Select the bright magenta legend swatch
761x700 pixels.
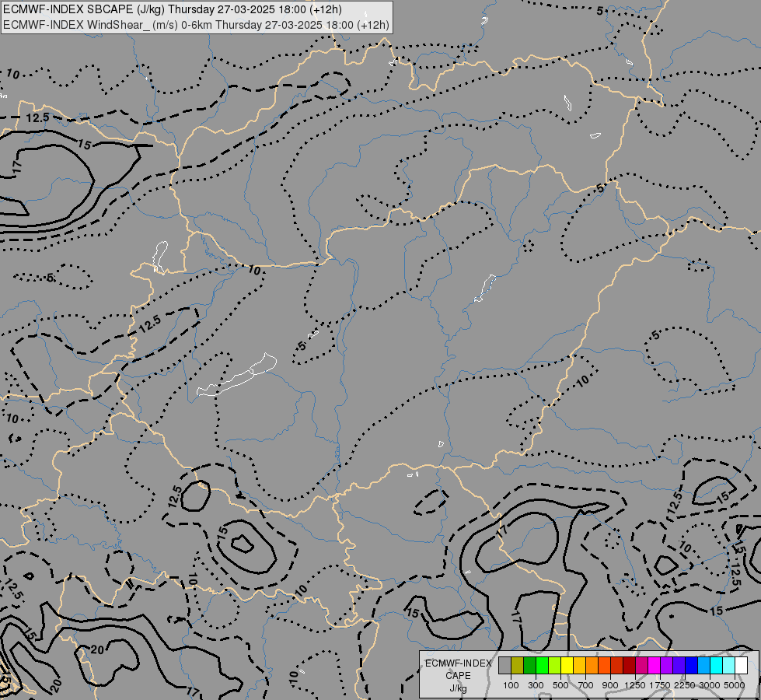coord(655,665)
